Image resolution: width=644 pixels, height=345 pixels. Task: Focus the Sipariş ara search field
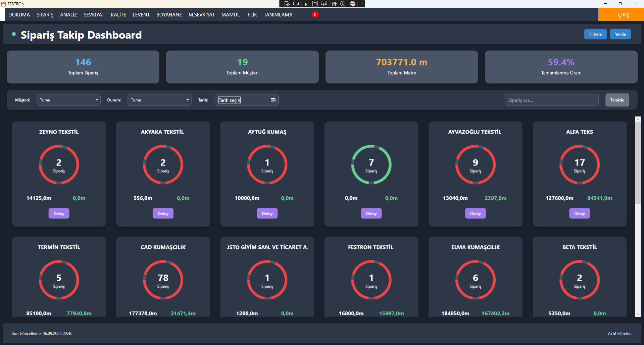(551, 100)
